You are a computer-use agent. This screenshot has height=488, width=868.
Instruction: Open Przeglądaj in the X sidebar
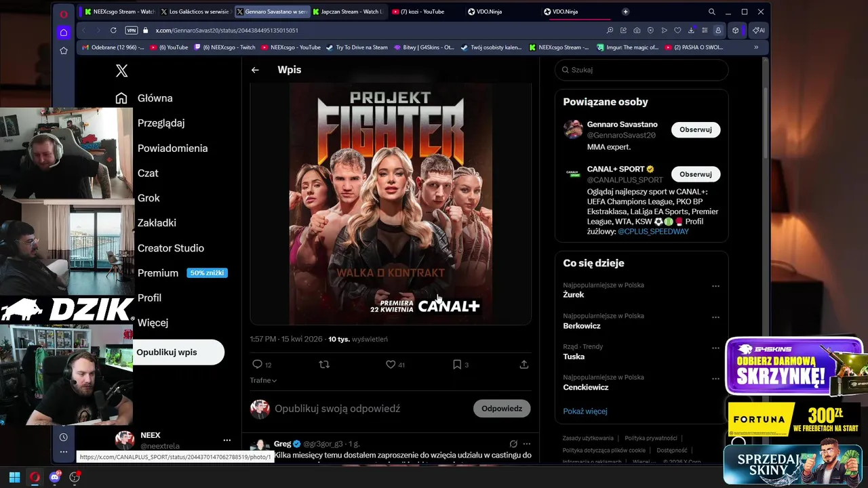(161, 123)
